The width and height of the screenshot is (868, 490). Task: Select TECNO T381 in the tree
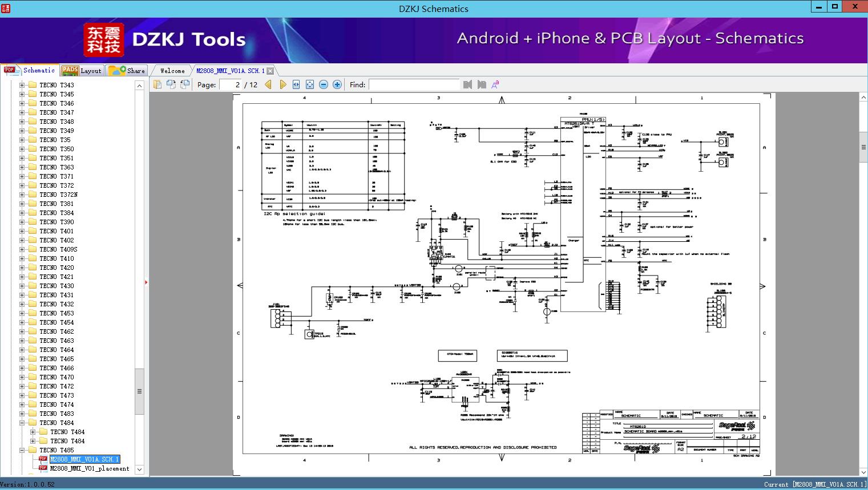click(x=56, y=204)
